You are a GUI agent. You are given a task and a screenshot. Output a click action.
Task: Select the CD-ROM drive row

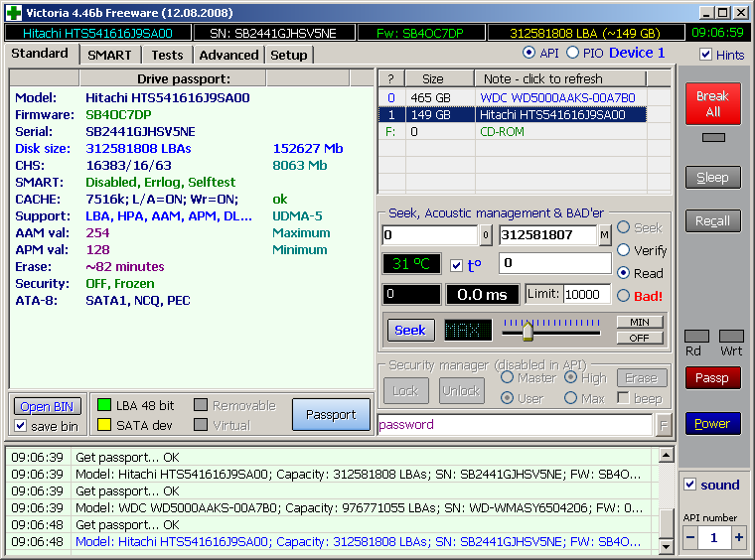point(513,132)
